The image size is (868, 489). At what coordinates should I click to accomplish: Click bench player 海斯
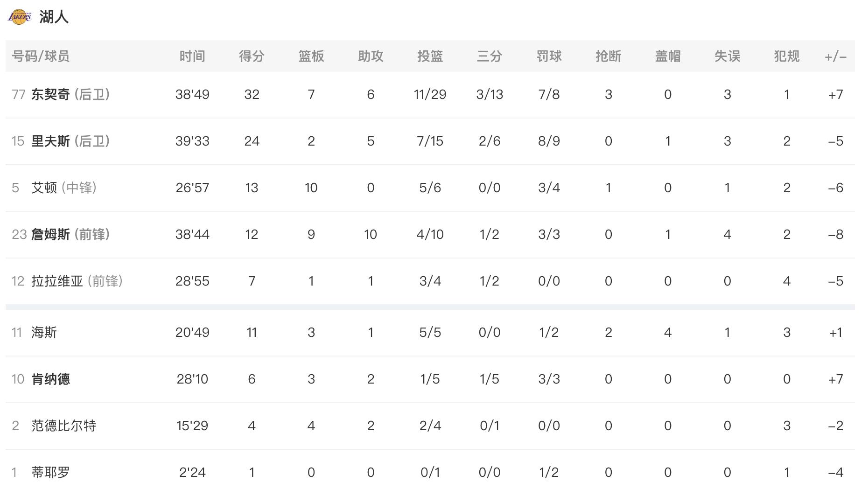[x=44, y=332]
